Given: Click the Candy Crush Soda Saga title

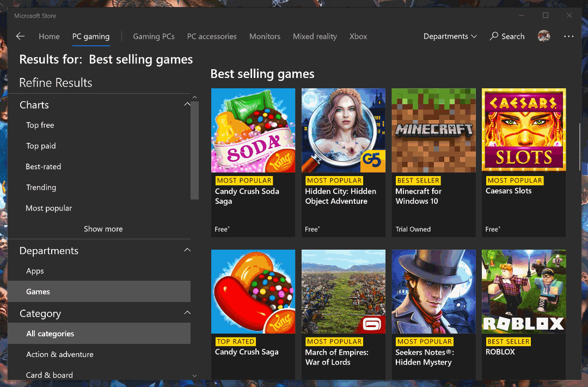Looking at the screenshot, I should pos(247,196).
